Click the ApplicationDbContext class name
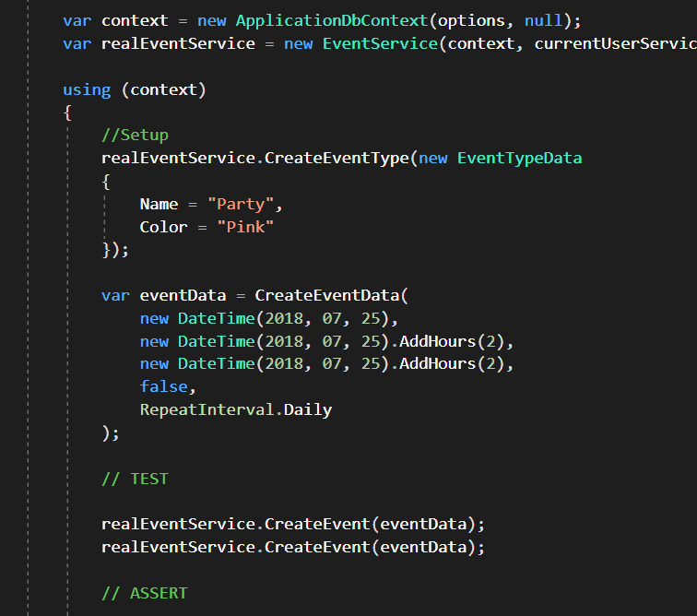 click(332, 21)
